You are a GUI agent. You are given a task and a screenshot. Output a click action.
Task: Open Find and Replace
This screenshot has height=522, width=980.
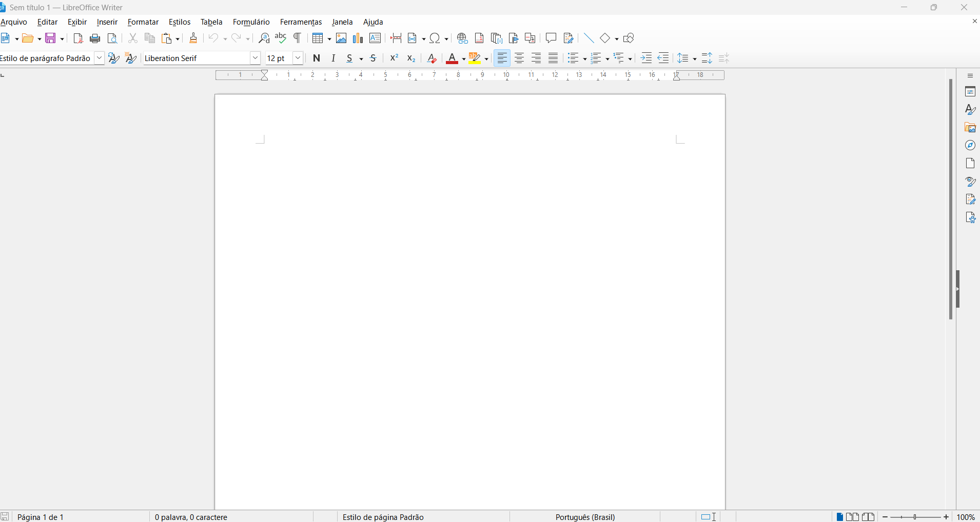(x=264, y=38)
